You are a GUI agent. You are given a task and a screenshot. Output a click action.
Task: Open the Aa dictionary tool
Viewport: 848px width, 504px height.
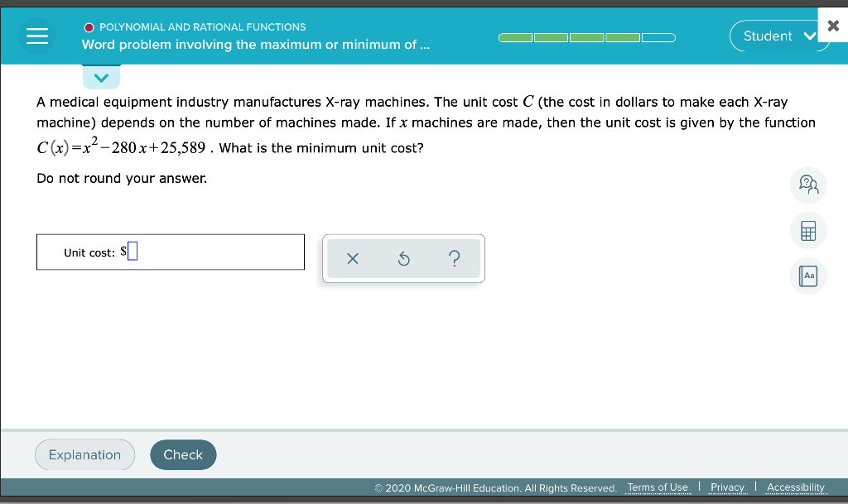point(807,276)
